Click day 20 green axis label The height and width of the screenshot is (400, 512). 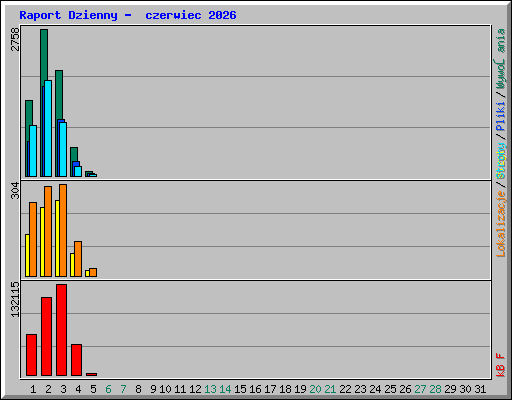(315, 389)
